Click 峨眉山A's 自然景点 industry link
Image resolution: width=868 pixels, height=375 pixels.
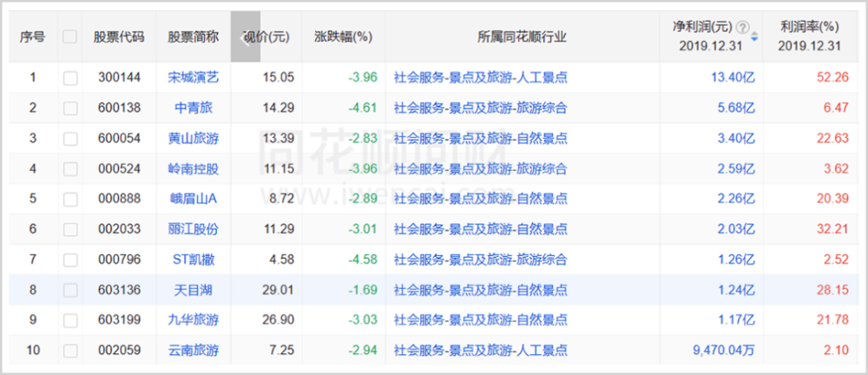coord(542,198)
